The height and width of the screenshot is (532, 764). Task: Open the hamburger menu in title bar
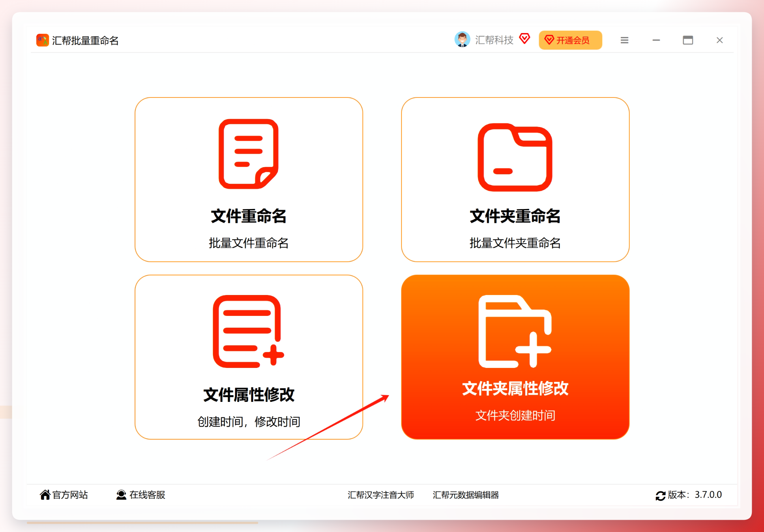[624, 40]
